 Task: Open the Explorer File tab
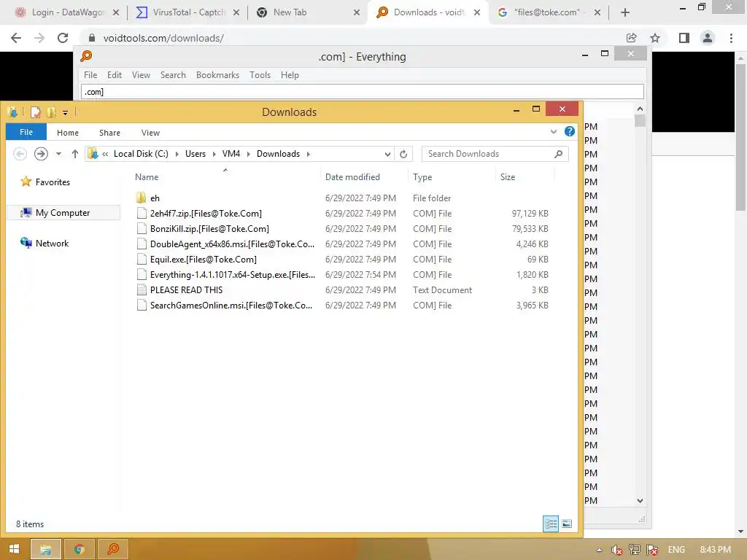(26, 132)
